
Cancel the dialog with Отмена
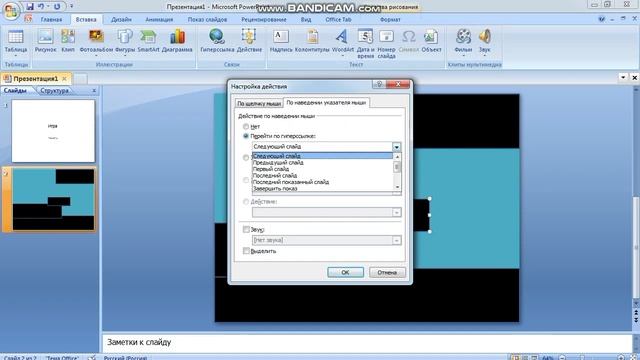(387, 272)
